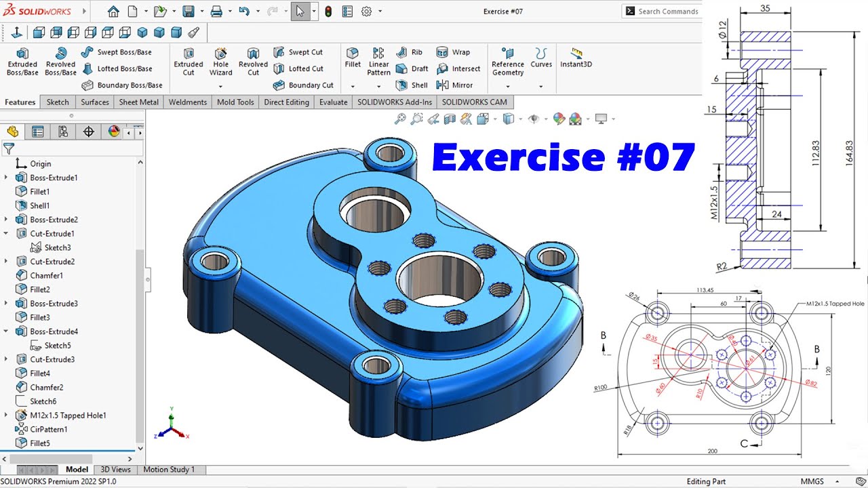Click the Fillet tool
868x488 pixels.
pos(353,58)
